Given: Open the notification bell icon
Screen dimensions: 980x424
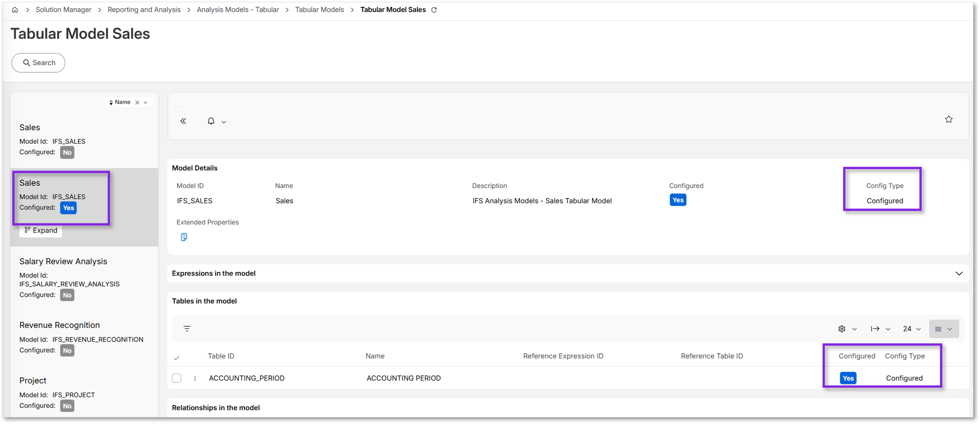Looking at the screenshot, I should (211, 121).
